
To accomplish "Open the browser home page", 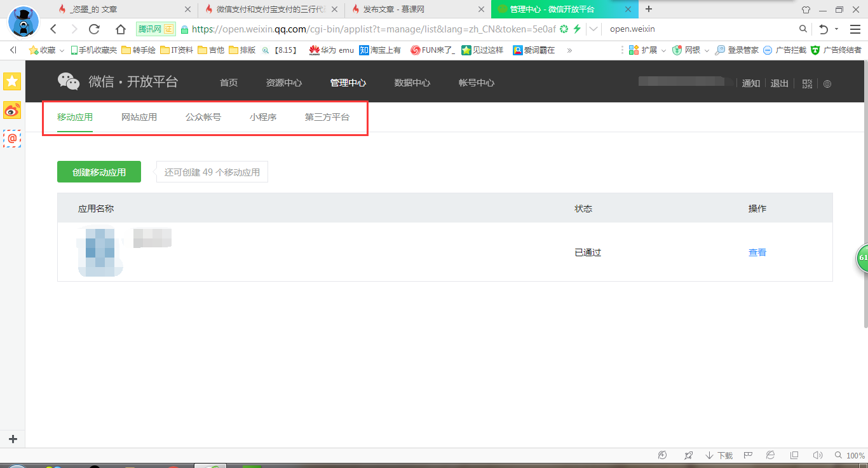I will coord(121,29).
